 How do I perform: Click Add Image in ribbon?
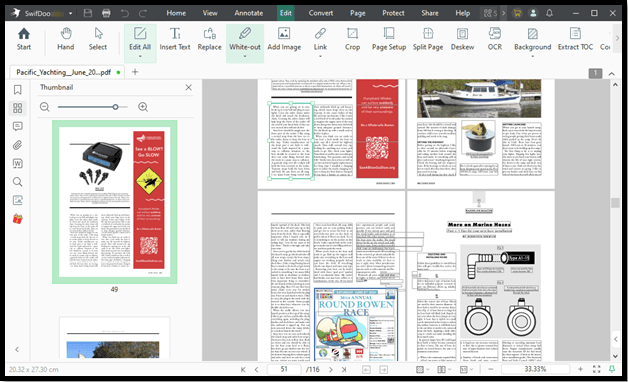coord(284,39)
